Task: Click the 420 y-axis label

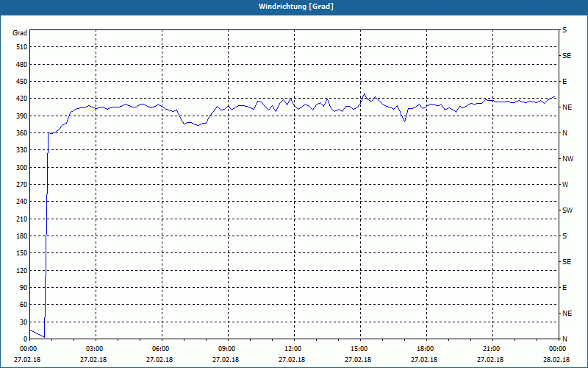Action: 22,99
